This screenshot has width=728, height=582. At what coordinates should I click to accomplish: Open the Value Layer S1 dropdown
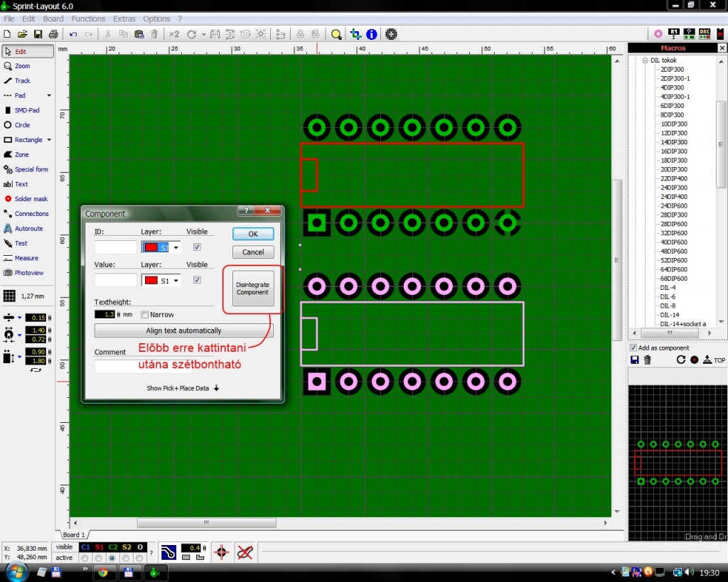pos(176,280)
